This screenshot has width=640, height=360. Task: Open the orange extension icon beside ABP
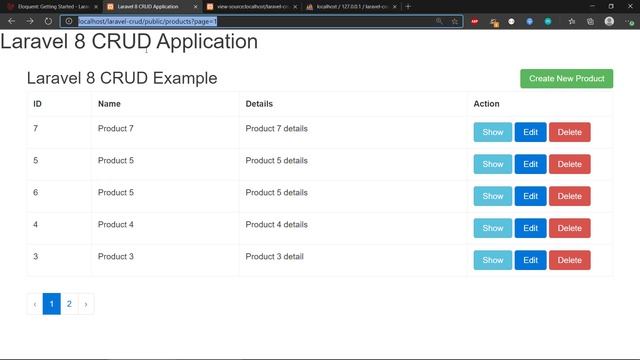pos(494,22)
